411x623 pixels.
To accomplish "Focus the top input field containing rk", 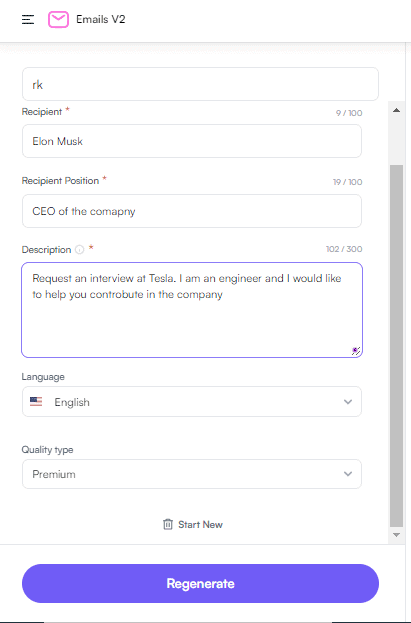I will [200, 84].
